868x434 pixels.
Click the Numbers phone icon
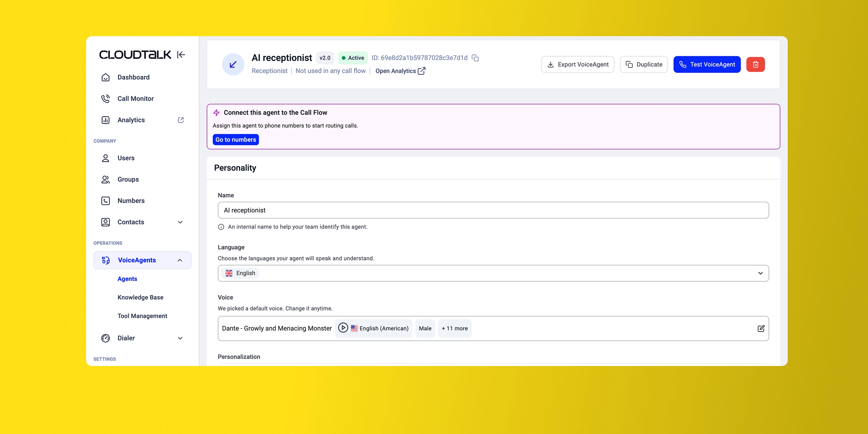106,201
